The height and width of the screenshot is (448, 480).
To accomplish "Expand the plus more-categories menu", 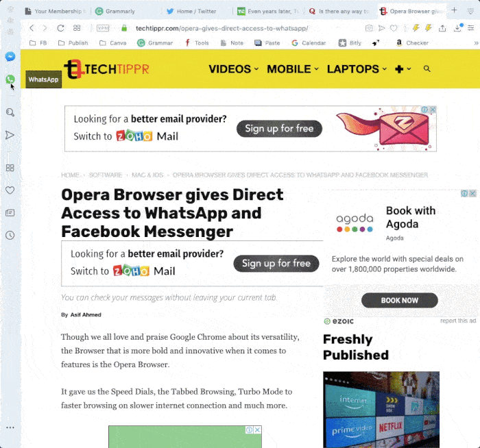I will pos(403,69).
